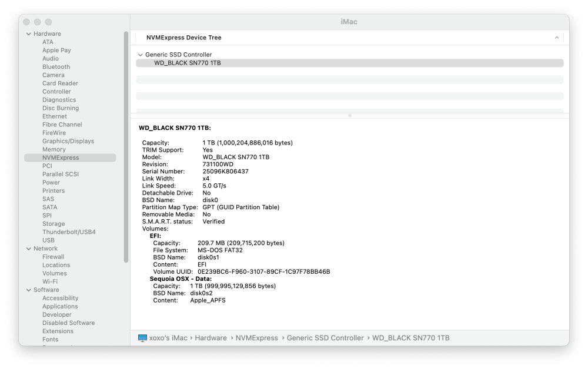Click the S.M.A.R.T. status Verified value
The width and height of the screenshot is (588, 369).
click(x=213, y=222)
